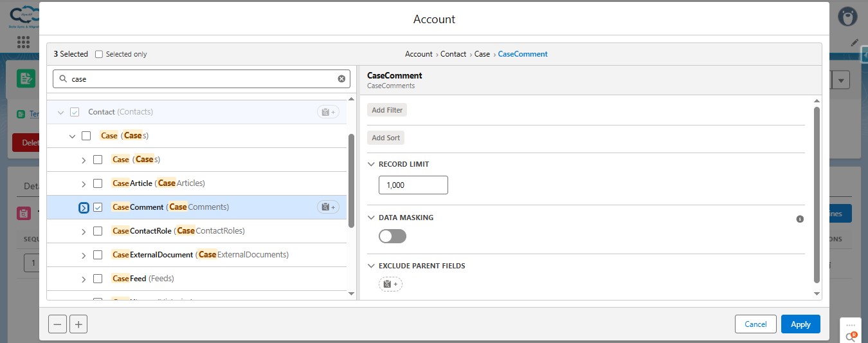Collapse the Contact (Contacts) tree node

(x=60, y=112)
